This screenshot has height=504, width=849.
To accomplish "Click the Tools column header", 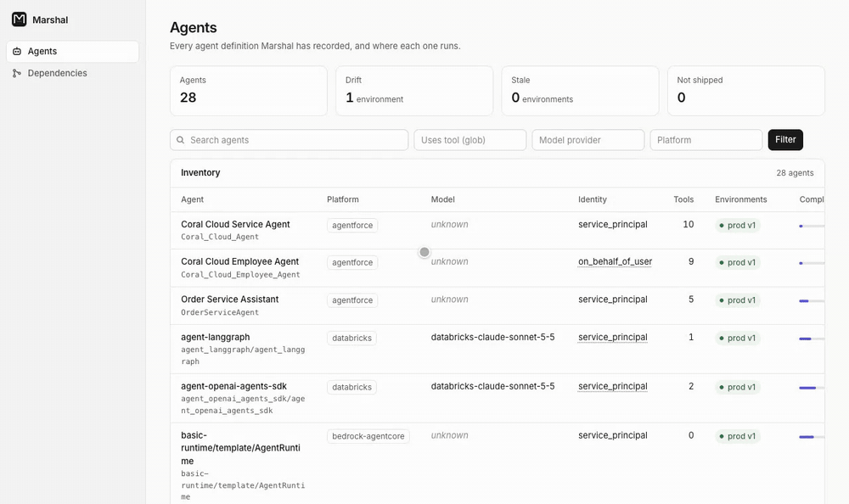I will pyautogui.click(x=683, y=199).
